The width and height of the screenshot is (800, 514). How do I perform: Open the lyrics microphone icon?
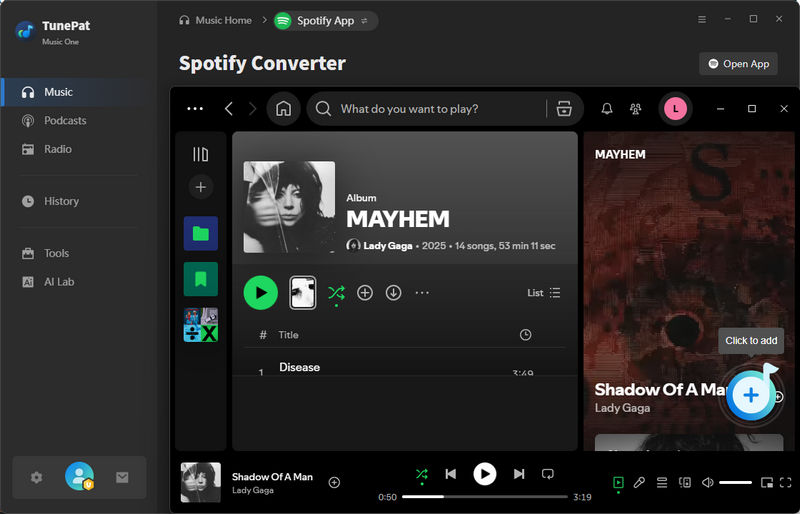639,482
